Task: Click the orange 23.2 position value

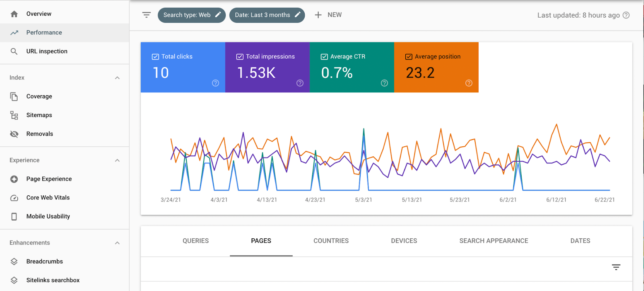Action: 420,73
